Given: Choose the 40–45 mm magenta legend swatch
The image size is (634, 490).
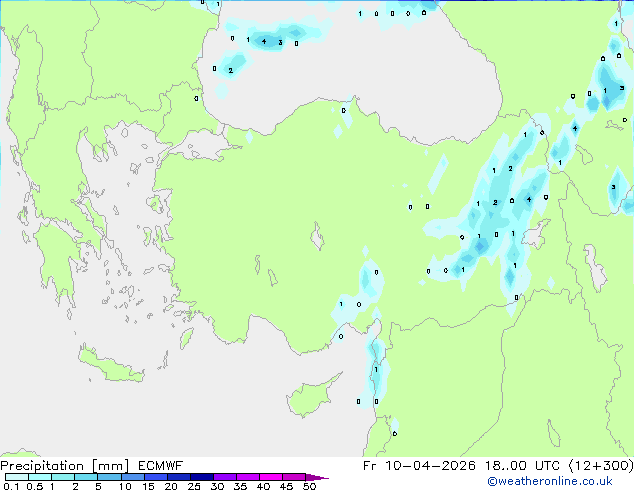Looking at the screenshot, I should pos(271,477).
